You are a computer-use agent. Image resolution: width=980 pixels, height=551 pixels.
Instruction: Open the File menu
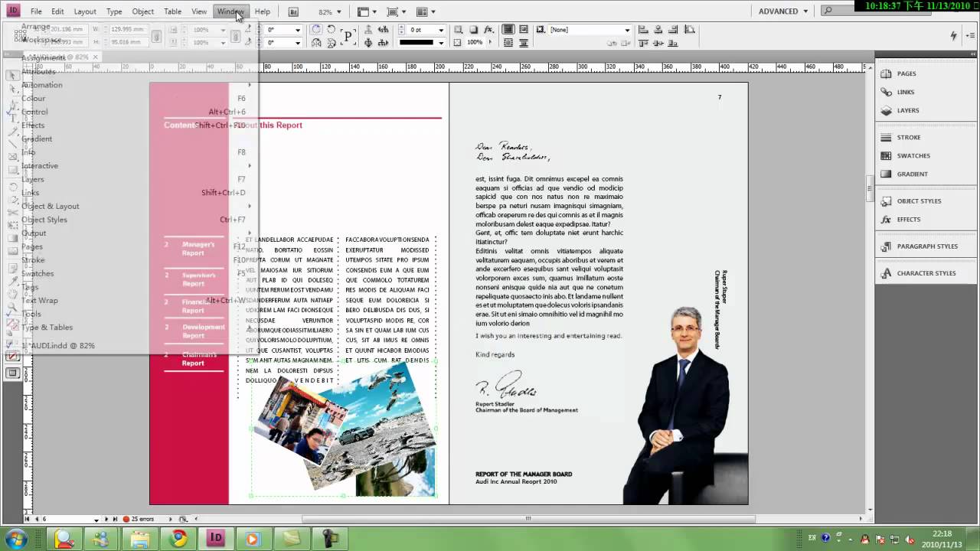point(36,11)
